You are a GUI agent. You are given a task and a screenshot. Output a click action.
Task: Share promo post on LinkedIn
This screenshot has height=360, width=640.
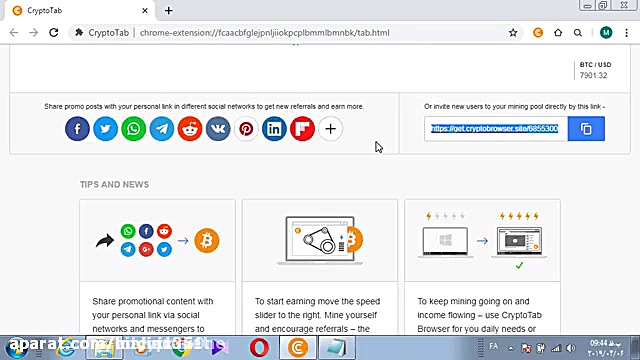[x=274, y=129]
